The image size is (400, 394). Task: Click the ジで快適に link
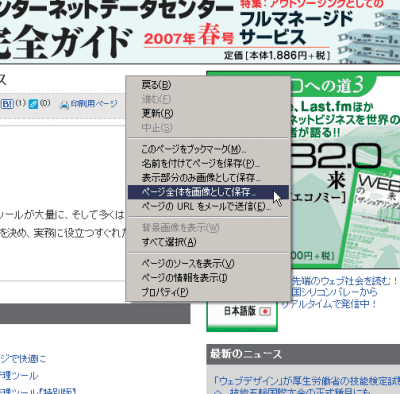pyautogui.click(x=23, y=359)
